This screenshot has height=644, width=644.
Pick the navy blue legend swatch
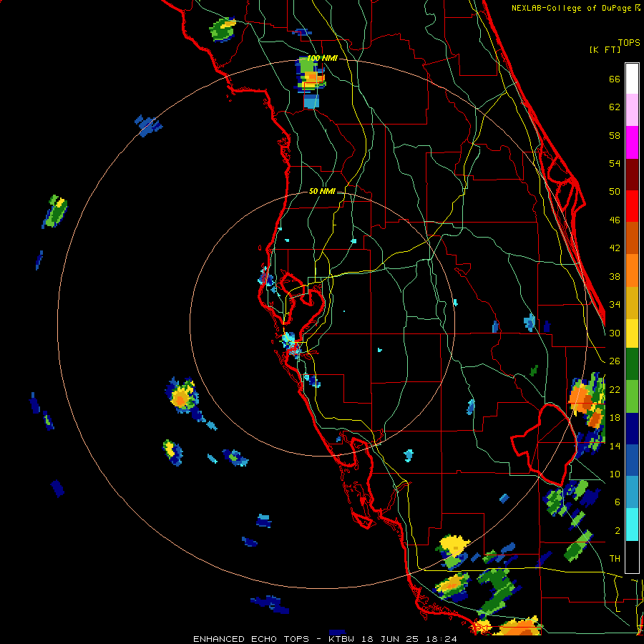tap(632, 429)
